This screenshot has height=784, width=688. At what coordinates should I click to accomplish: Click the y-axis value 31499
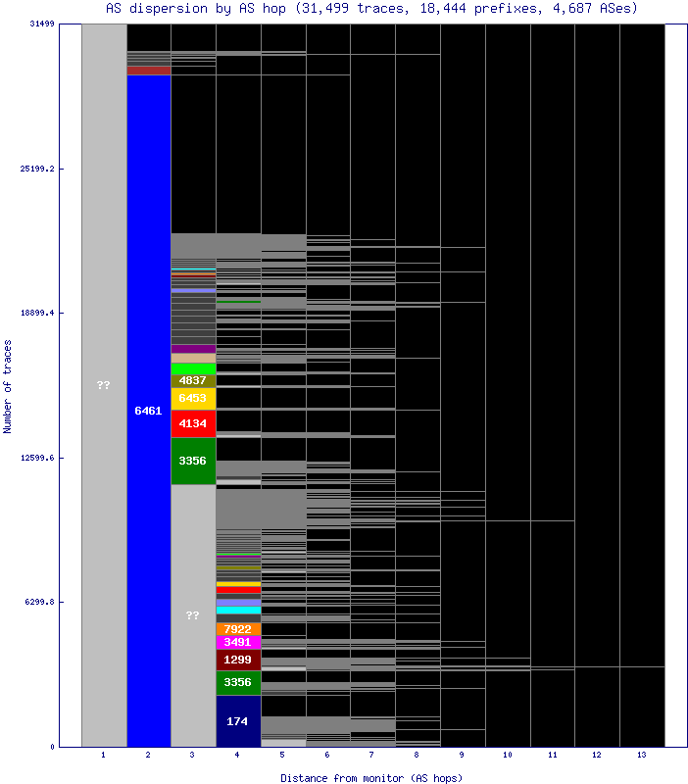42,24
